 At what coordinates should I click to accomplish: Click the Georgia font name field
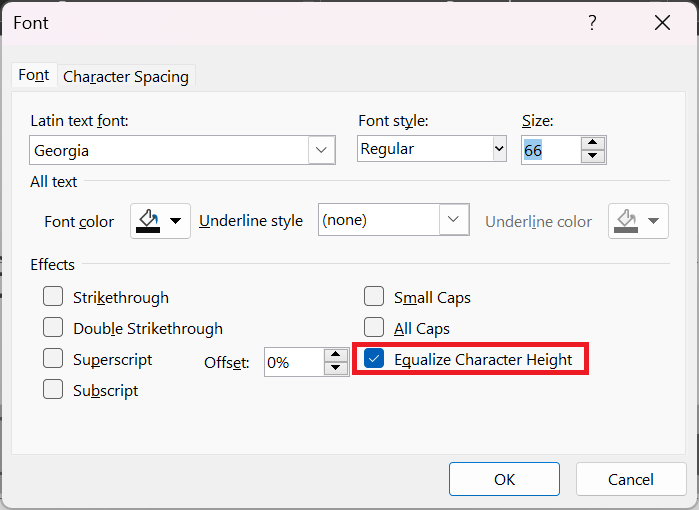(169, 150)
